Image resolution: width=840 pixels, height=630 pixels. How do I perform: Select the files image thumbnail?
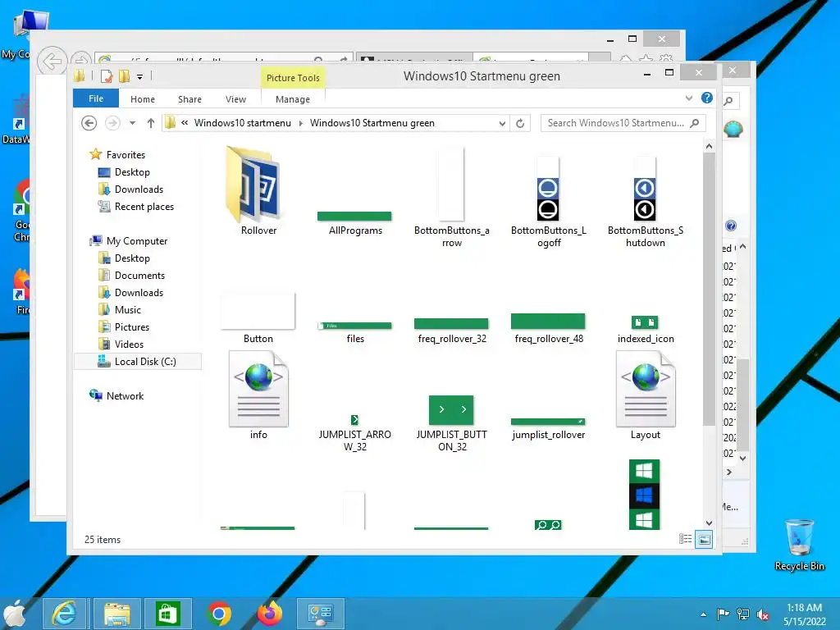354,326
